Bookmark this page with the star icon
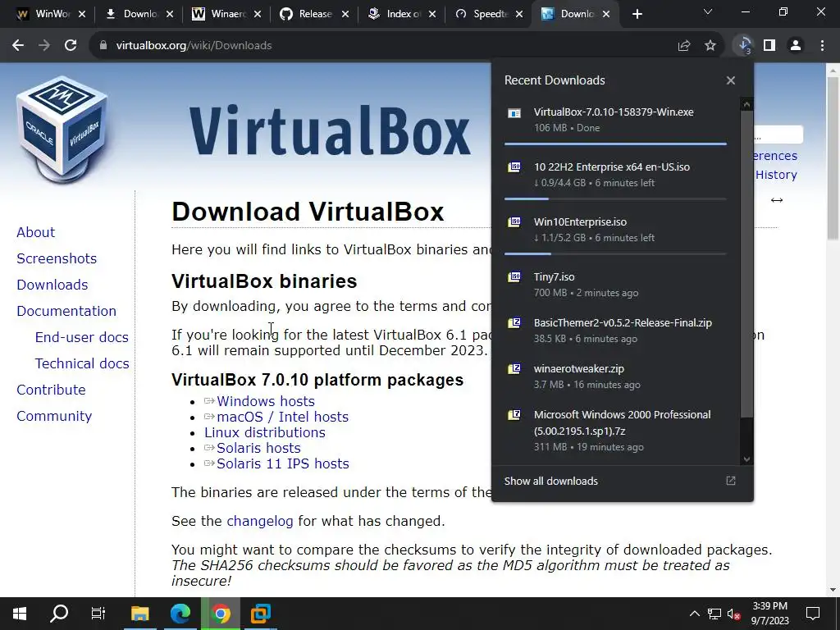The width and height of the screenshot is (840, 630). (x=710, y=46)
